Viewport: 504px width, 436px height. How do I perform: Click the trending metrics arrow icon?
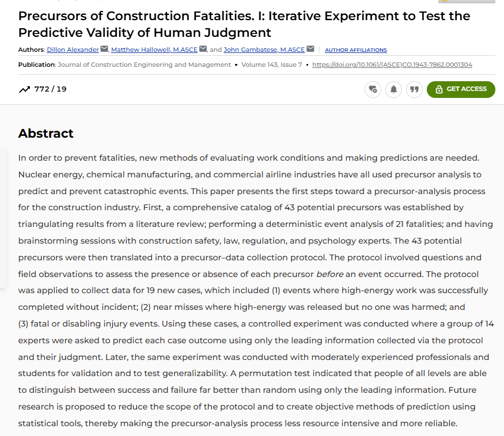pyautogui.click(x=24, y=89)
